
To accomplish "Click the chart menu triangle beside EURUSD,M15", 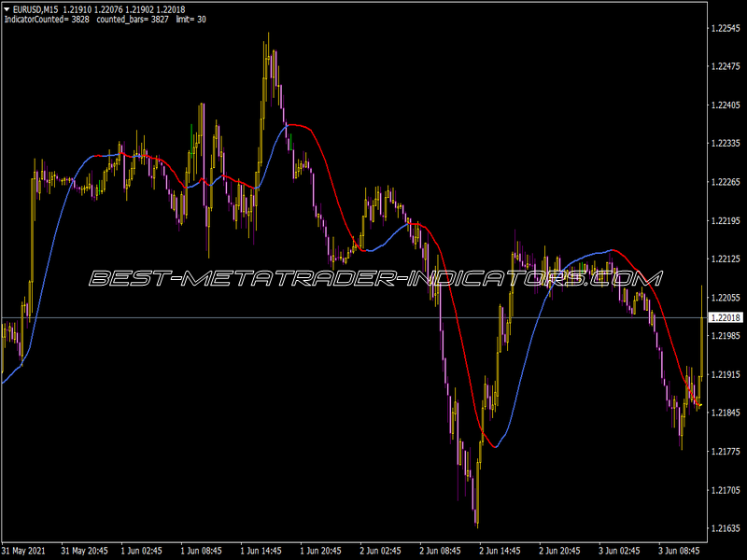I will coord(7,9).
